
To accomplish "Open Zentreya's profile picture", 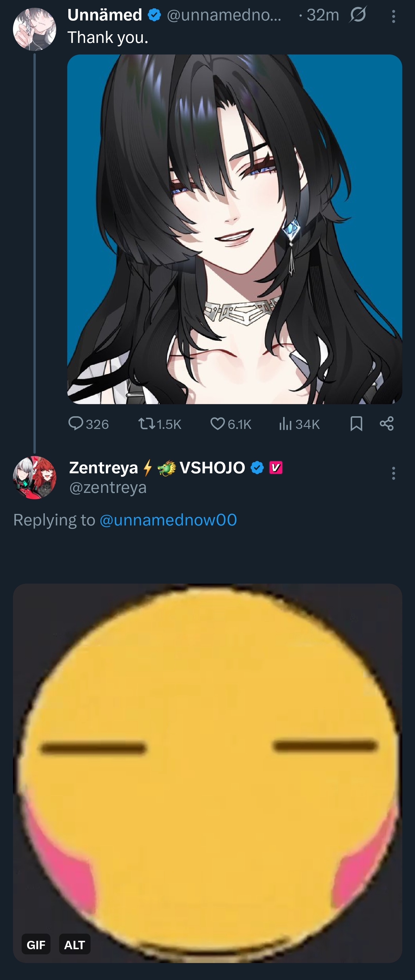I will (35, 477).
